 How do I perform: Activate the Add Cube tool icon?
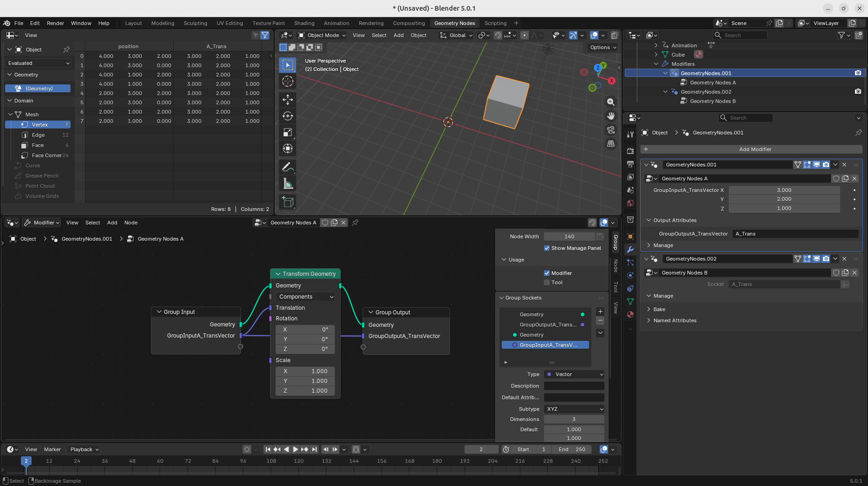click(x=288, y=202)
